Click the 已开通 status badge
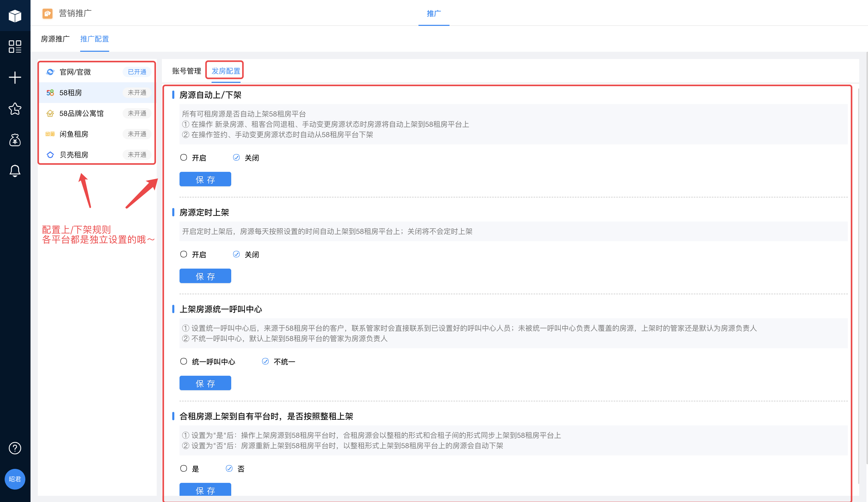This screenshot has width=868, height=502. 137,72
